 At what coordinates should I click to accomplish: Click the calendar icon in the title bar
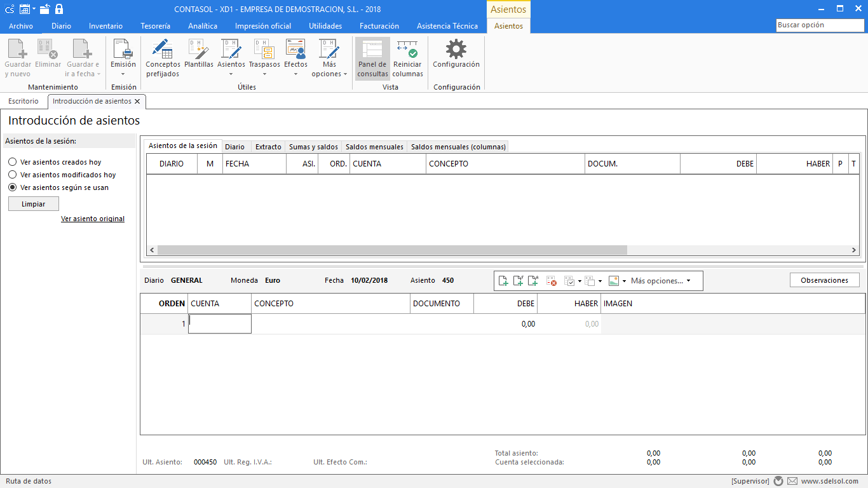click(24, 9)
